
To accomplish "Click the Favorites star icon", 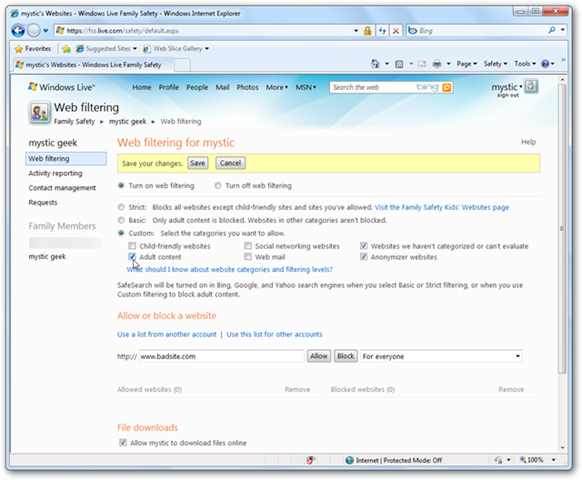I will (x=19, y=49).
